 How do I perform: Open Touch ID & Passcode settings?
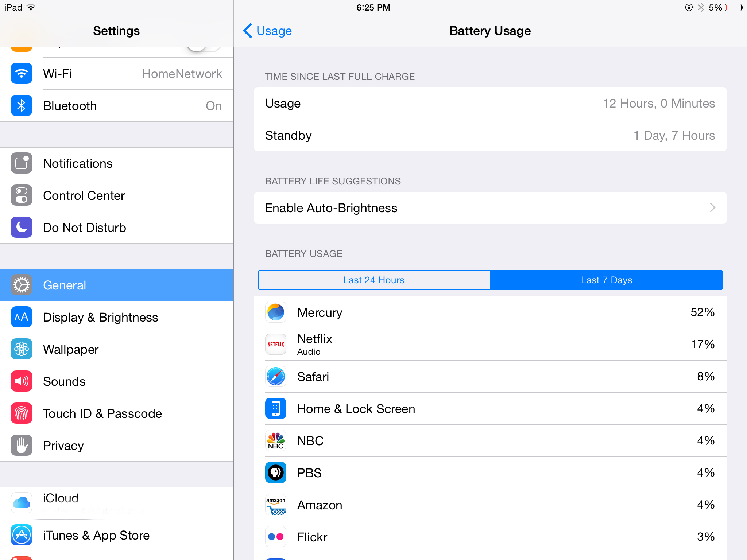tap(117, 413)
